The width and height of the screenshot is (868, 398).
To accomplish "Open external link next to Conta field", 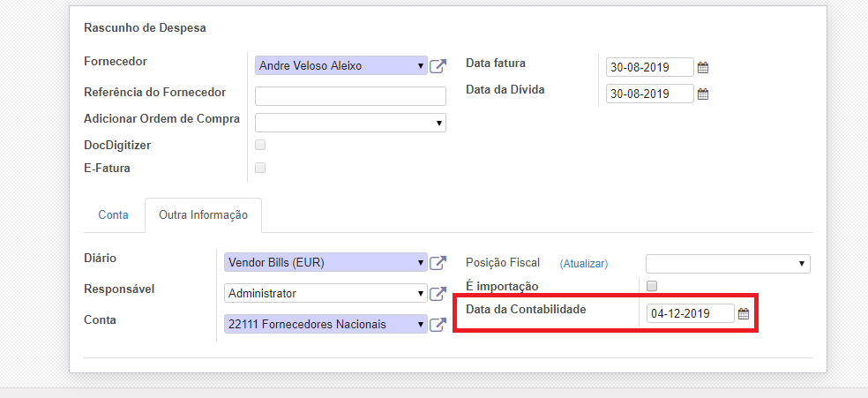I will click(438, 325).
